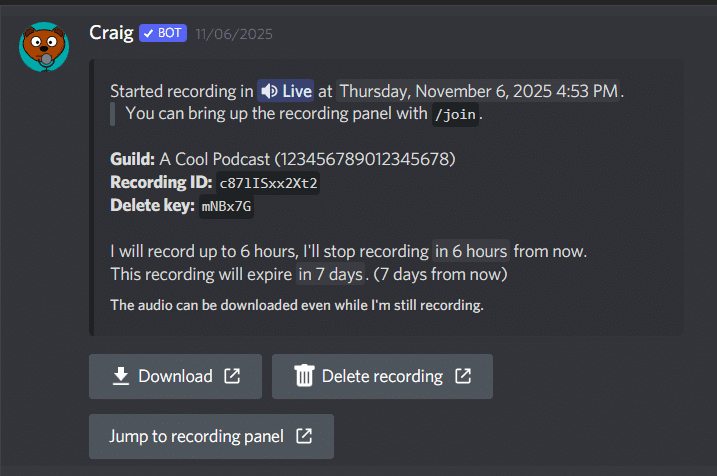Screen dimensions: 717x476
Task: Click the Craig username
Action: [x=111, y=33]
